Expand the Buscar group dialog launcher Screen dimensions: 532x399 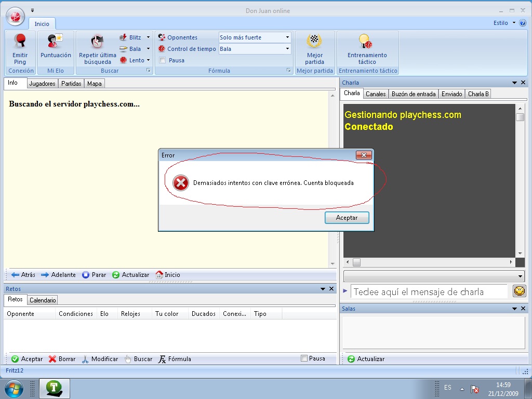click(x=148, y=70)
